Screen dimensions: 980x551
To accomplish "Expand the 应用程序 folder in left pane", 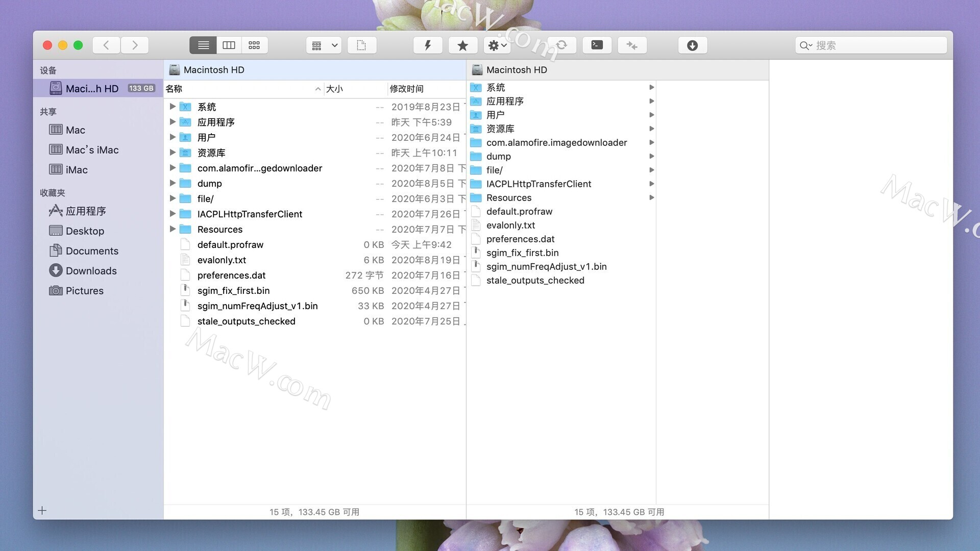I will coord(173,122).
